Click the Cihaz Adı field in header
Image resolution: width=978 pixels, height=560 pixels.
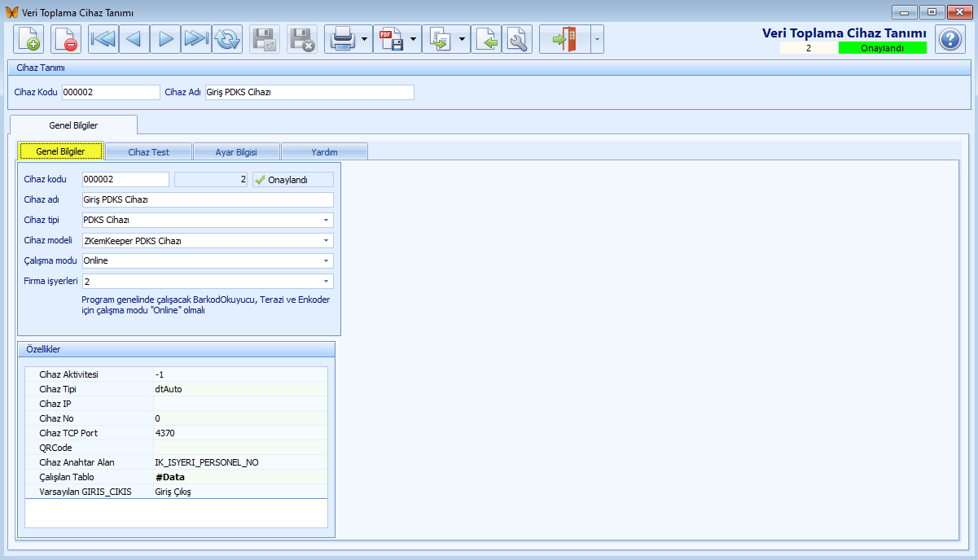click(309, 92)
